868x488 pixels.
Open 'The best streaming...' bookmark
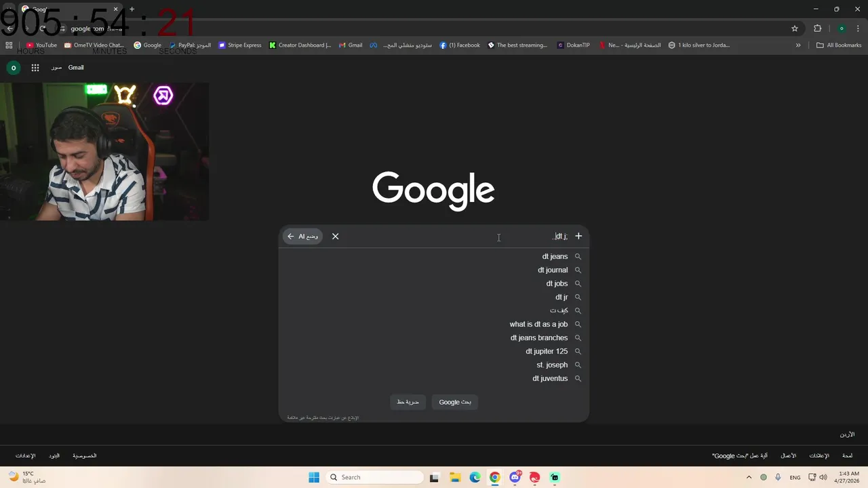[517, 45]
